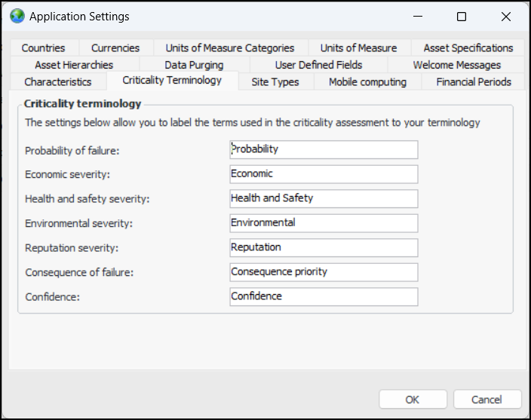Image resolution: width=531 pixels, height=420 pixels.
Task: Focus the Economic severity input box
Action: pyautogui.click(x=324, y=174)
